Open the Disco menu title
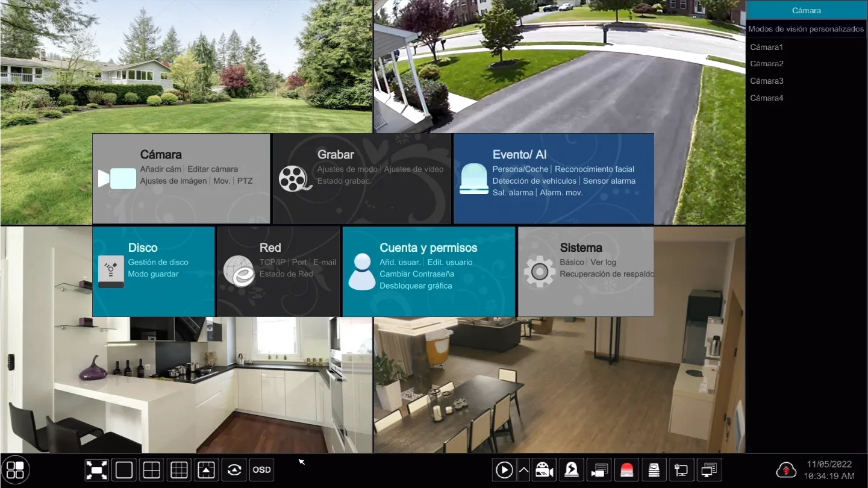The height and width of the screenshot is (488, 868). (x=143, y=248)
